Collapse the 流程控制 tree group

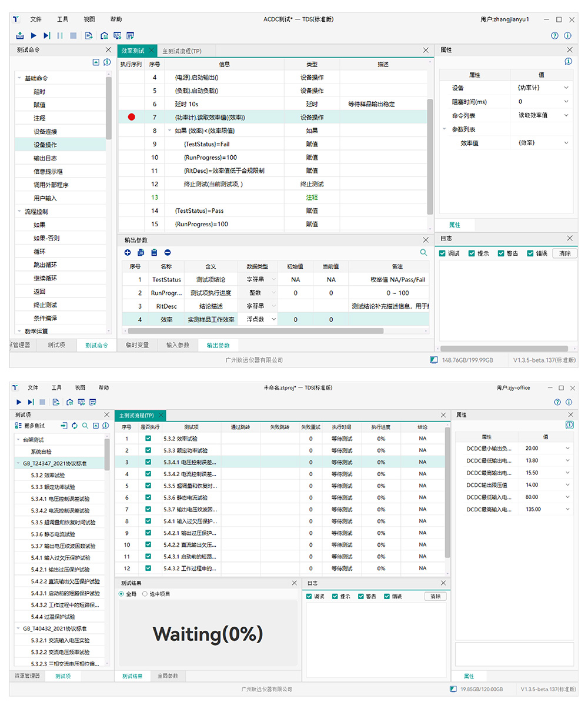pyautogui.click(x=19, y=212)
